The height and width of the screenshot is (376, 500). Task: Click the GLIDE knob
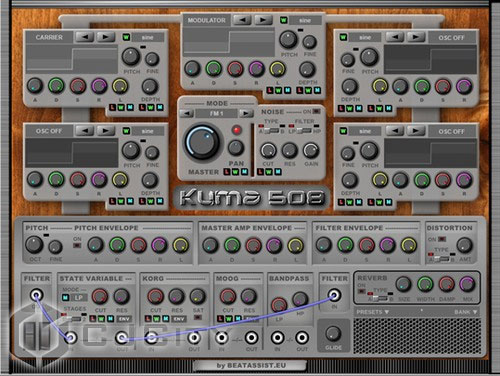(x=333, y=334)
